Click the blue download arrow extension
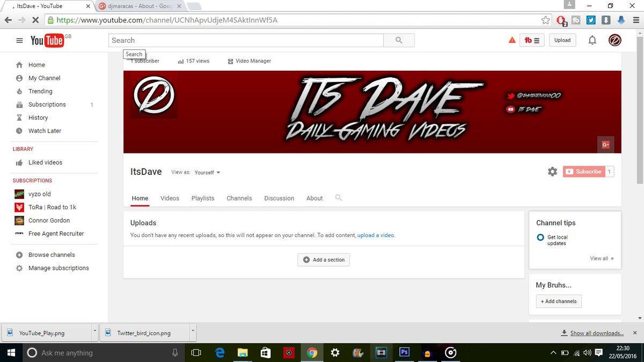This screenshot has width=644, height=362. click(x=621, y=20)
